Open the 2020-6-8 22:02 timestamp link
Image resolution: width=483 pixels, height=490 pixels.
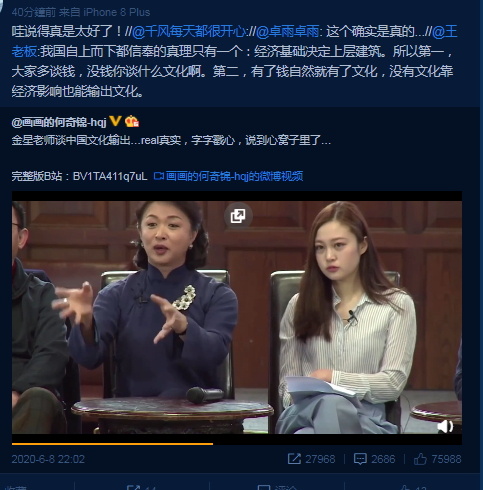[48, 459]
